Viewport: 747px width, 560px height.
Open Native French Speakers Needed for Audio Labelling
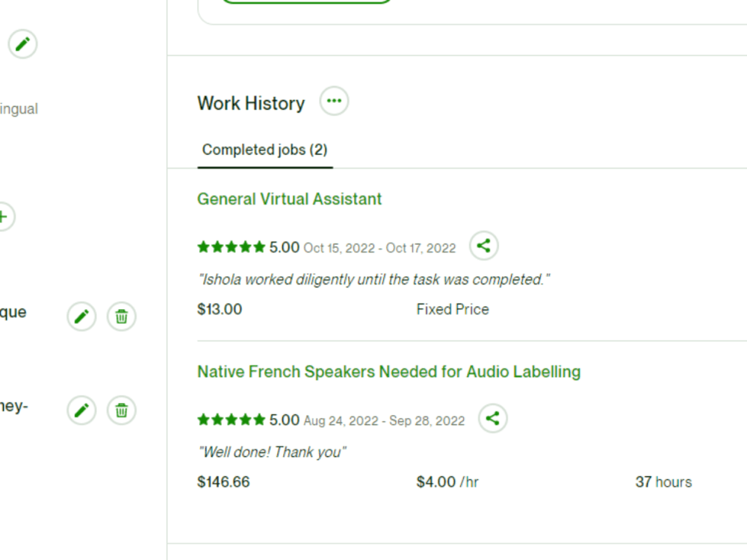[388, 372]
